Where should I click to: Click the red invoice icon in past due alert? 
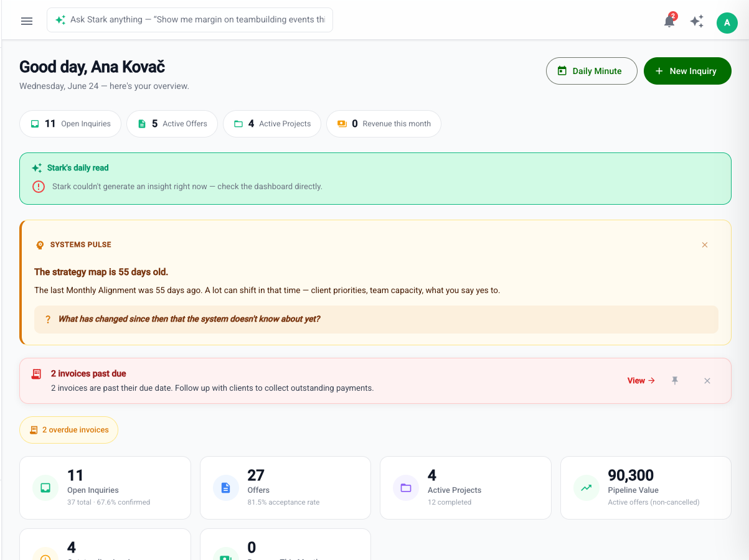point(37,374)
